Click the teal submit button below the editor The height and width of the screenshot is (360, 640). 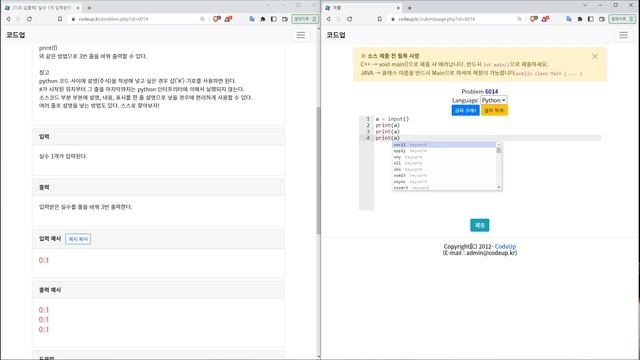click(x=480, y=225)
